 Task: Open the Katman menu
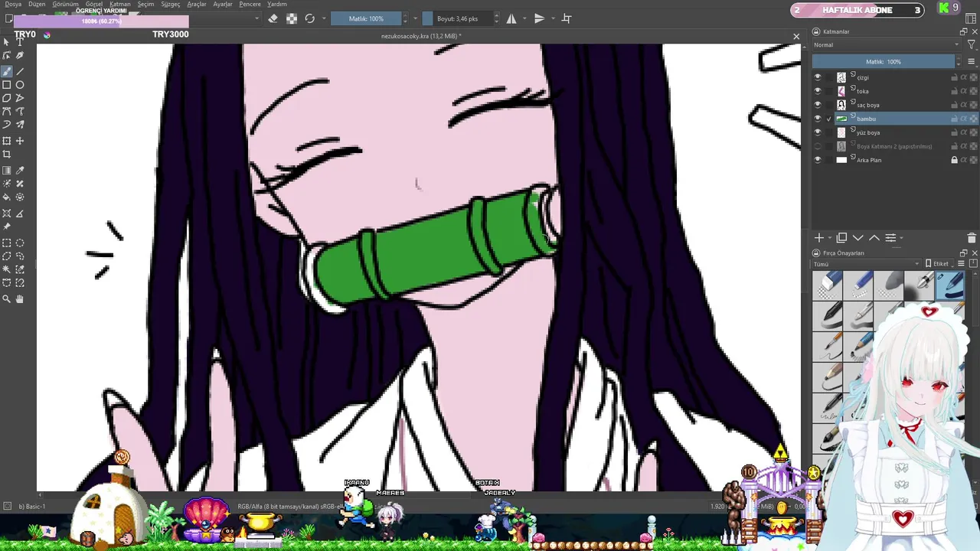120,4
